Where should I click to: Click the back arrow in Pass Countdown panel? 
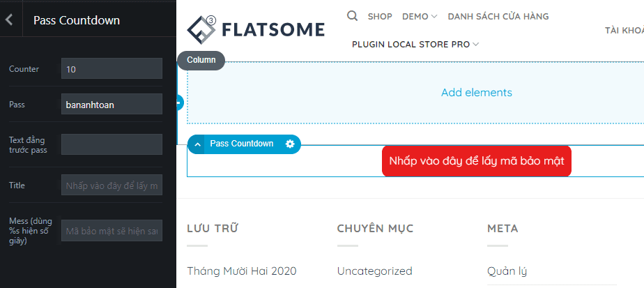(9, 20)
